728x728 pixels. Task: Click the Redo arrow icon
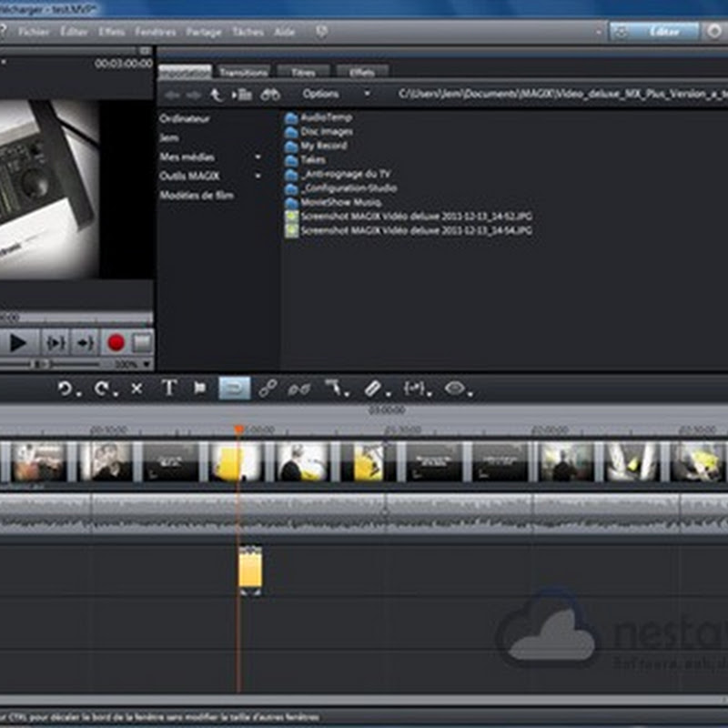[x=102, y=389]
